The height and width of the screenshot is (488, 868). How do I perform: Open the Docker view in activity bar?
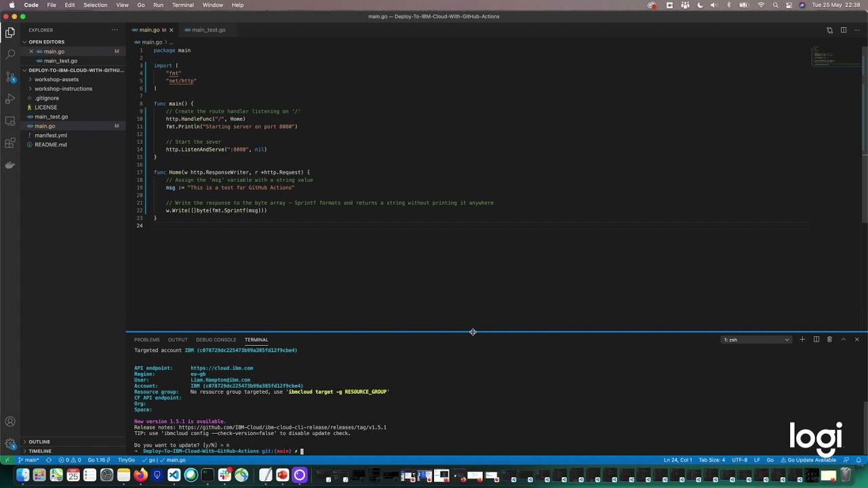point(10,165)
